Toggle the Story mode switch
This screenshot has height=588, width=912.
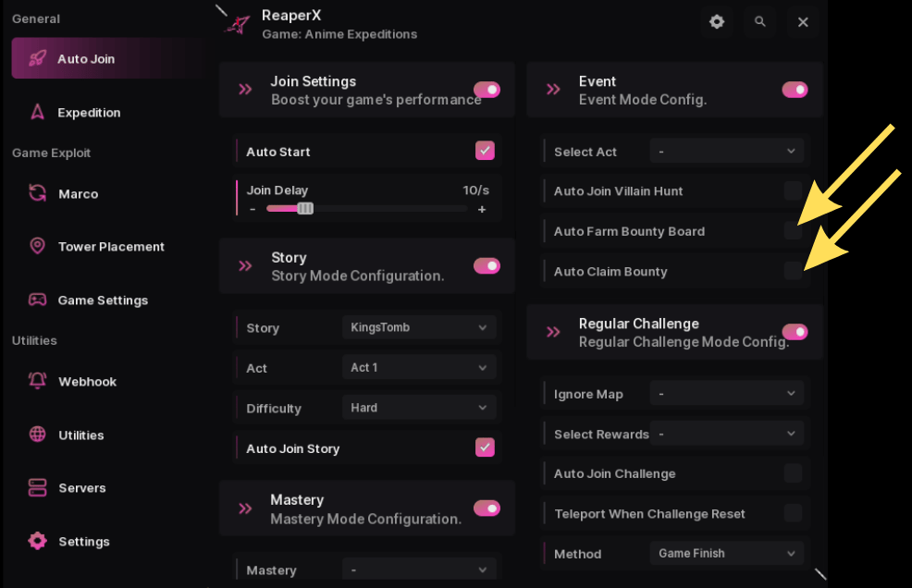pyautogui.click(x=487, y=265)
